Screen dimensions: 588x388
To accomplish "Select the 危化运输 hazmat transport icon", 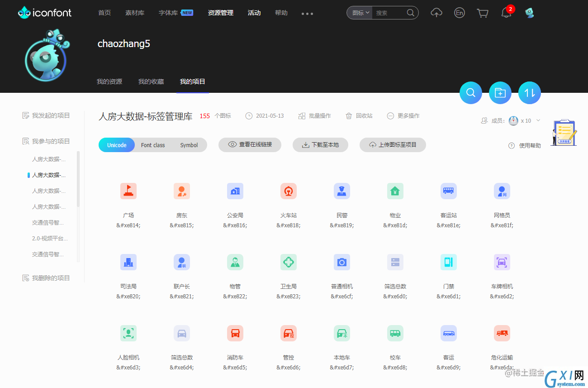I will point(502,333).
